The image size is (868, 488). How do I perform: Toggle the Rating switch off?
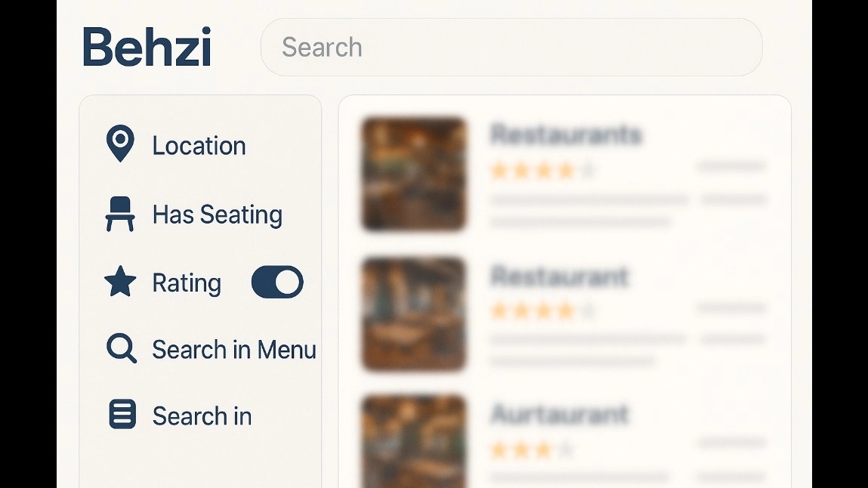[277, 283]
